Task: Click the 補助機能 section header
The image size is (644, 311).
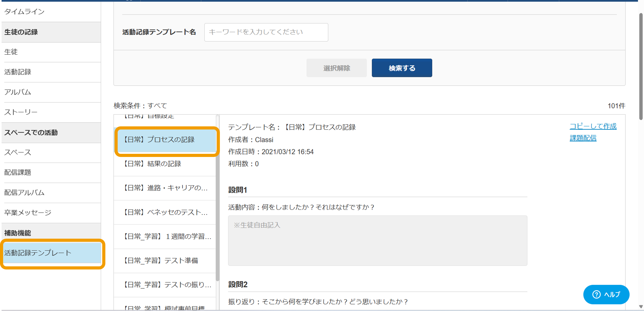Action: (x=51, y=233)
